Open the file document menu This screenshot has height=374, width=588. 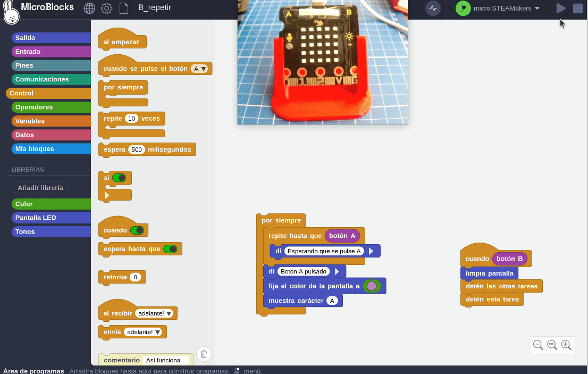[124, 9]
